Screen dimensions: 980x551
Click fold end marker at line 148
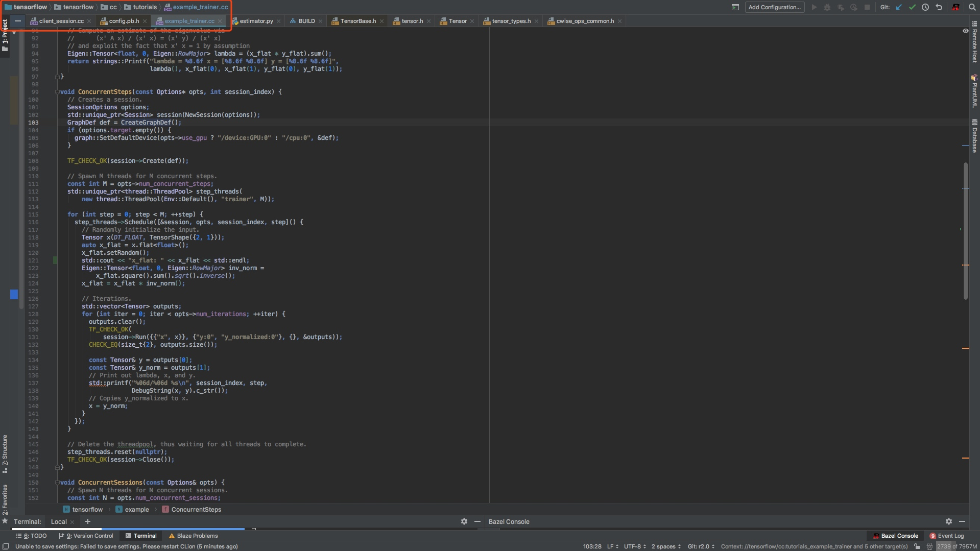[57, 467]
